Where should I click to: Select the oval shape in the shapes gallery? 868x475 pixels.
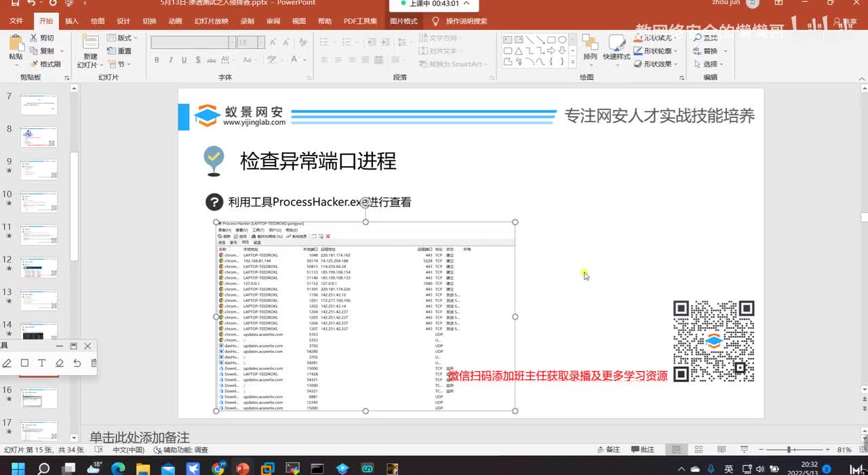point(563,39)
